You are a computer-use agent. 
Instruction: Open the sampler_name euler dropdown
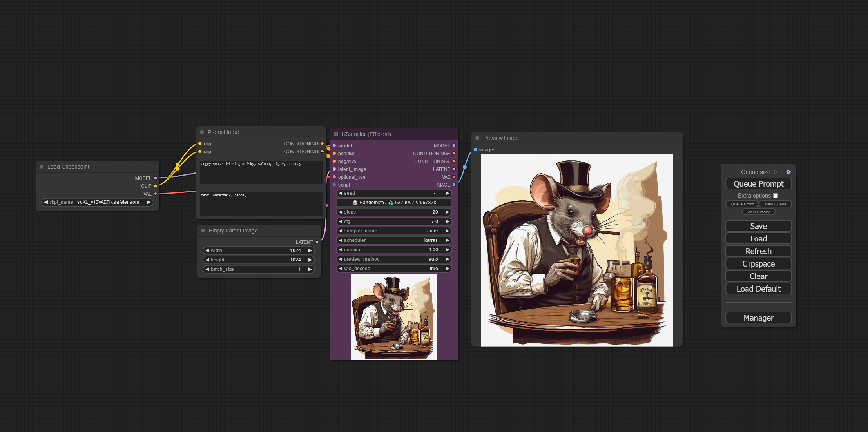coord(394,231)
